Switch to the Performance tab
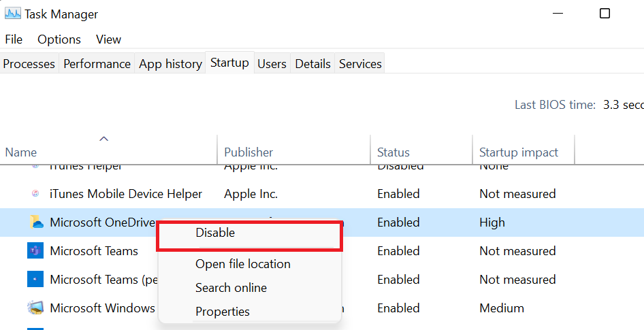The height and width of the screenshot is (330, 644). tap(97, 64)
